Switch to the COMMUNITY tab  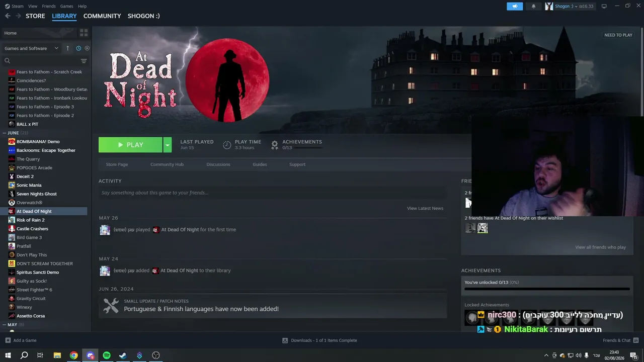[102, 16]
